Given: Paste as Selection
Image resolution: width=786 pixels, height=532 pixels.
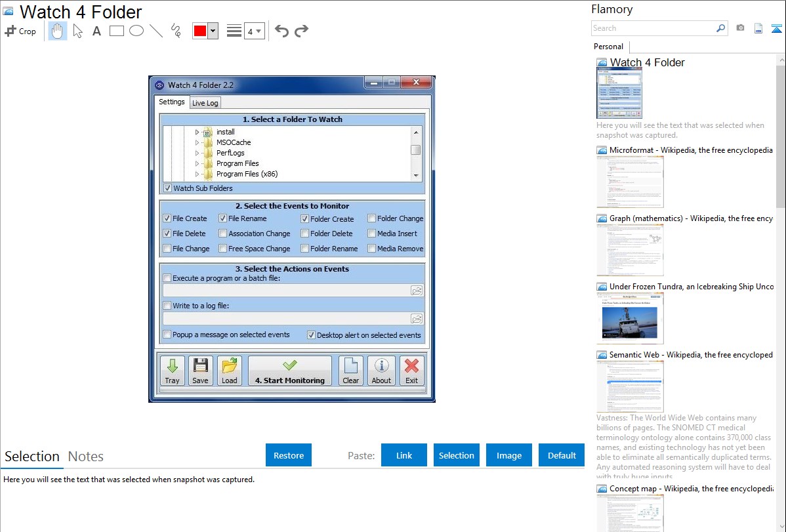Looking at the screenshot, I should point(456,455).
